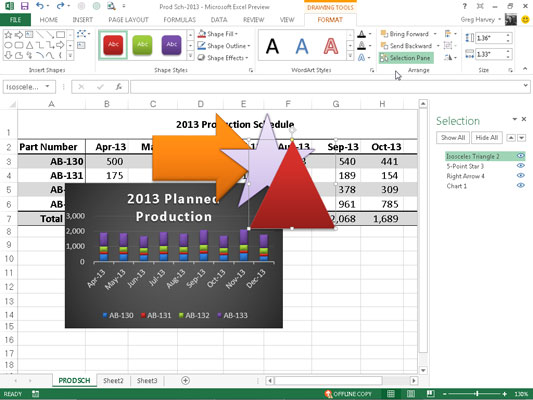Click the Draw Text Box icon

[x=81, y=45]
